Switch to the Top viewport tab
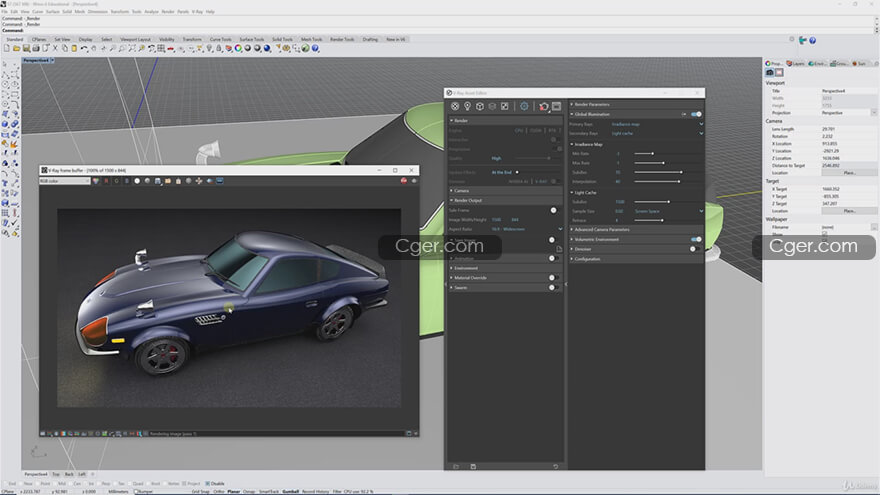 tap(56, 474)
